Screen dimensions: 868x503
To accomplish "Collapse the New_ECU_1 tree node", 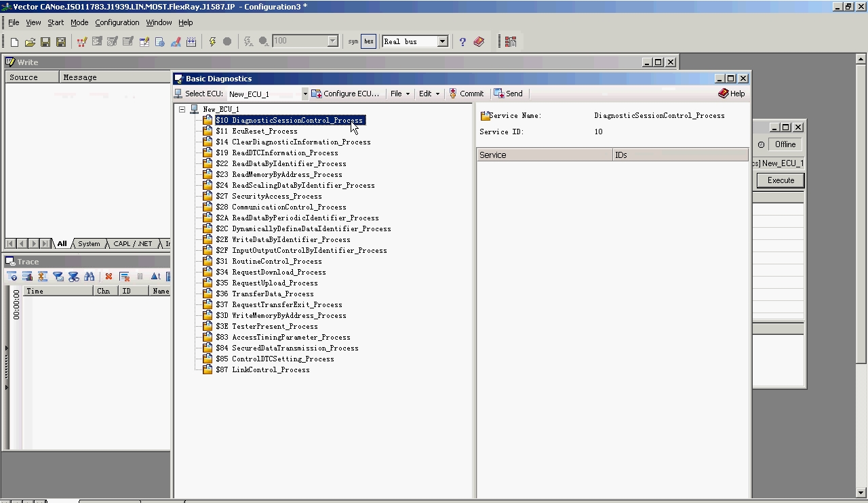I will 182,109.
